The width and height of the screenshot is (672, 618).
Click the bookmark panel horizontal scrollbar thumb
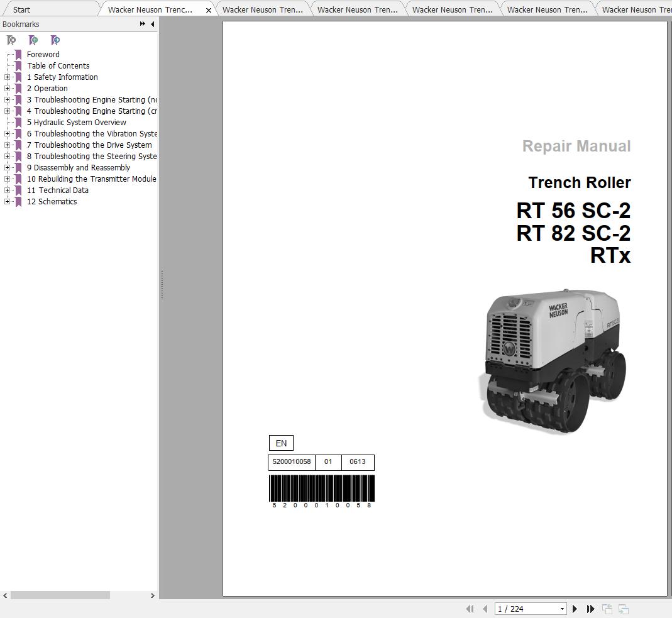tap(60, 595)
